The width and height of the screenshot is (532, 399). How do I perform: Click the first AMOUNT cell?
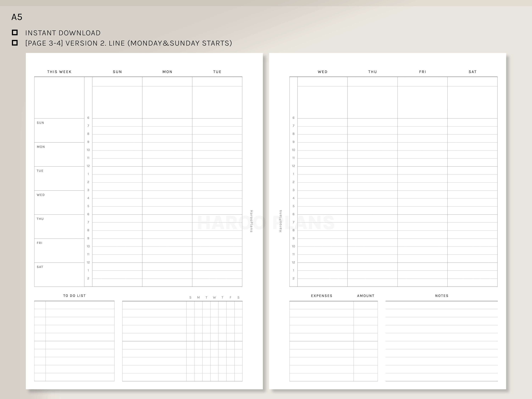coord(365,305)
